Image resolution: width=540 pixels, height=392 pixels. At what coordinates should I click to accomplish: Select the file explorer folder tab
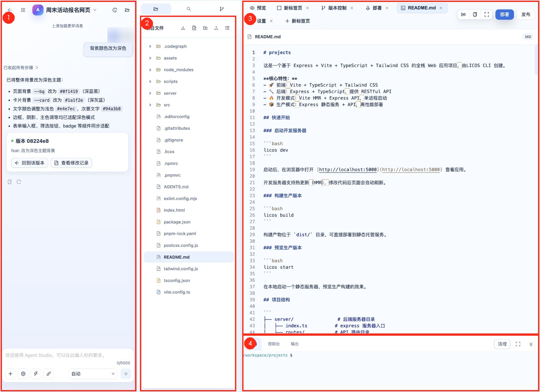pyautogui.click(x=156, y=9)
